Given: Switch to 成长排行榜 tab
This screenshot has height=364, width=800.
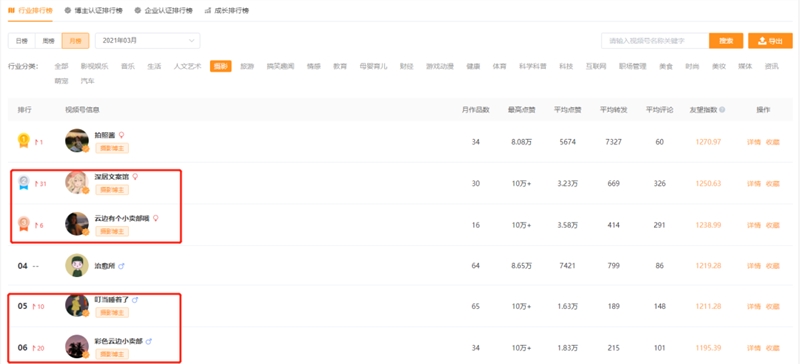Looking at the screenshot, I should coord(227,11).
